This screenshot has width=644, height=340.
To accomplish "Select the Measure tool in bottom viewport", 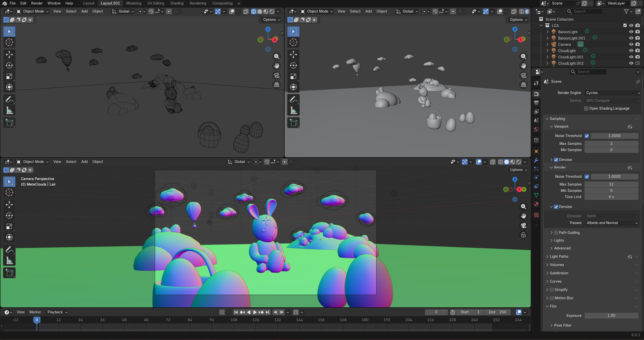I will pos(9,261).
